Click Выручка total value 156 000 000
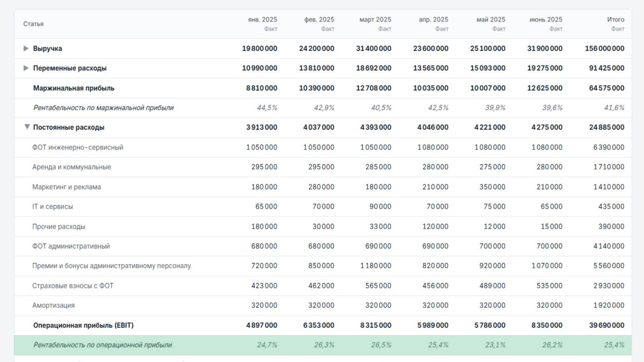 click(604, 48)
